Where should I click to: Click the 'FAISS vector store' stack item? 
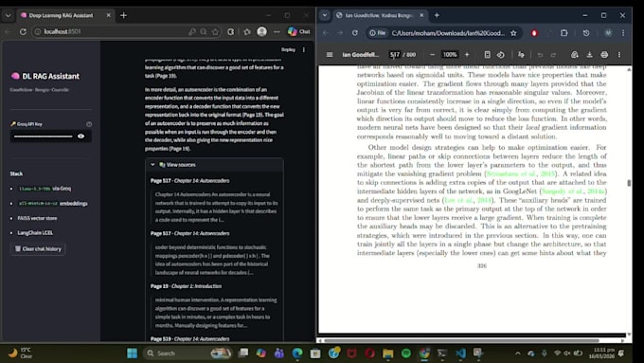pos(37,218)
